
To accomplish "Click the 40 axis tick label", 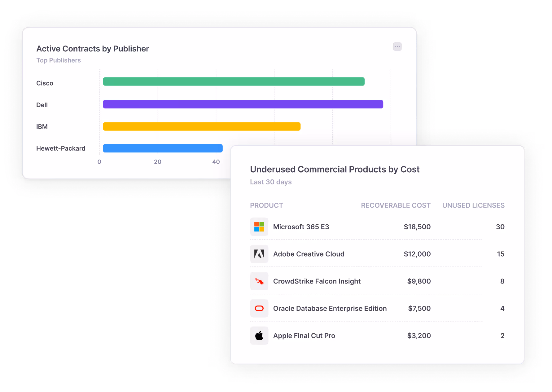I will pyautogui.click(x=216, y=162).
